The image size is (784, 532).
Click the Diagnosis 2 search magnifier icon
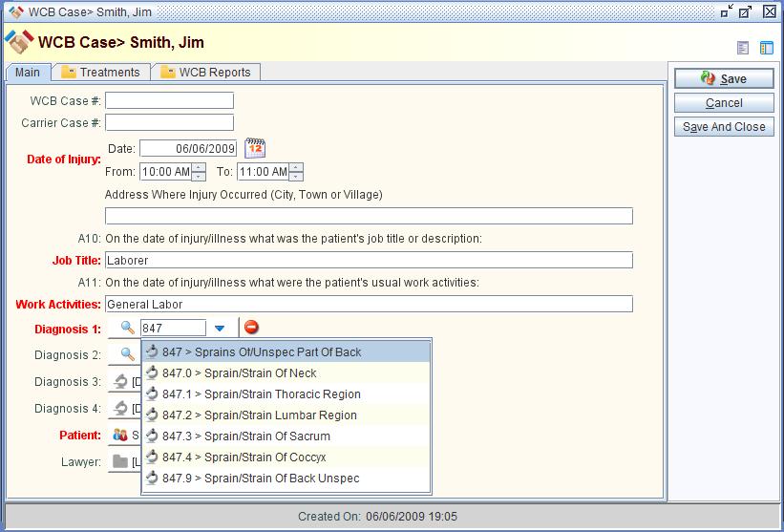click(128, 354)
